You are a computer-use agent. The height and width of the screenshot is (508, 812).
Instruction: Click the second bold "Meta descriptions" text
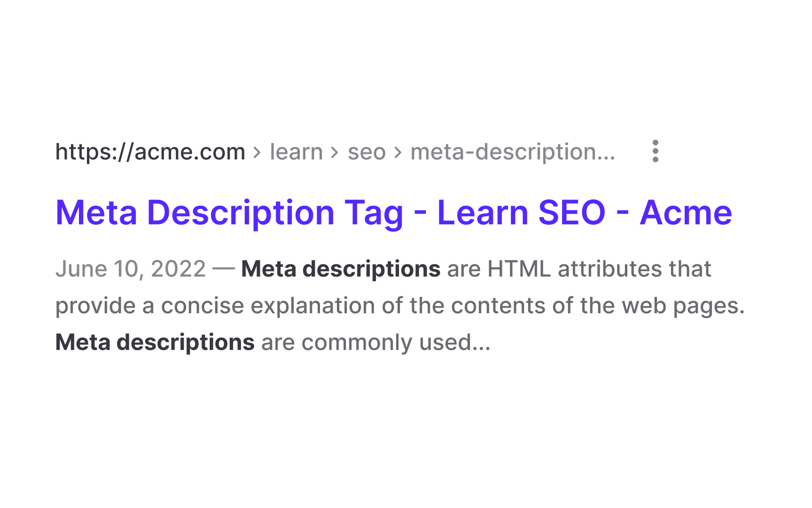point(155,342)
